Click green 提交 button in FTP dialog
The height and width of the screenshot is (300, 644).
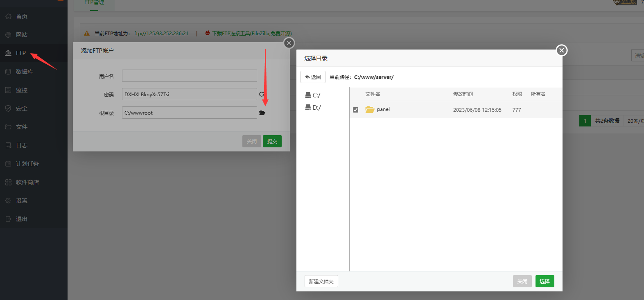pyautogui.click(x=272, y=141)
